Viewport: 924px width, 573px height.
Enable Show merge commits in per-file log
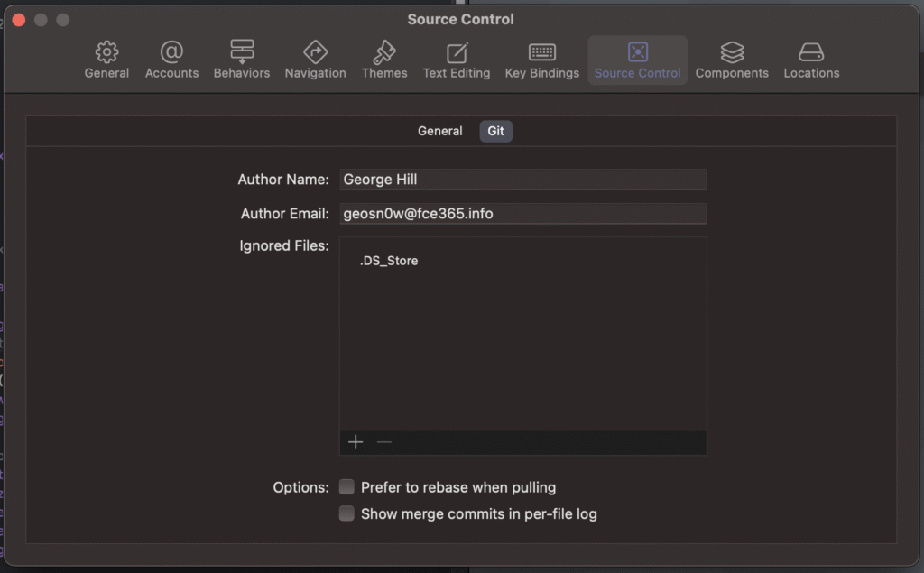(x=346, y=513)
